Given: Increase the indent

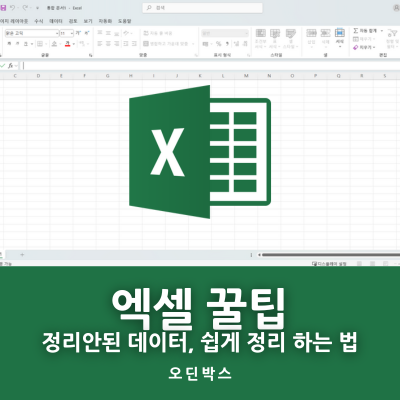Looking at the screenshot, I should [134, 44].
